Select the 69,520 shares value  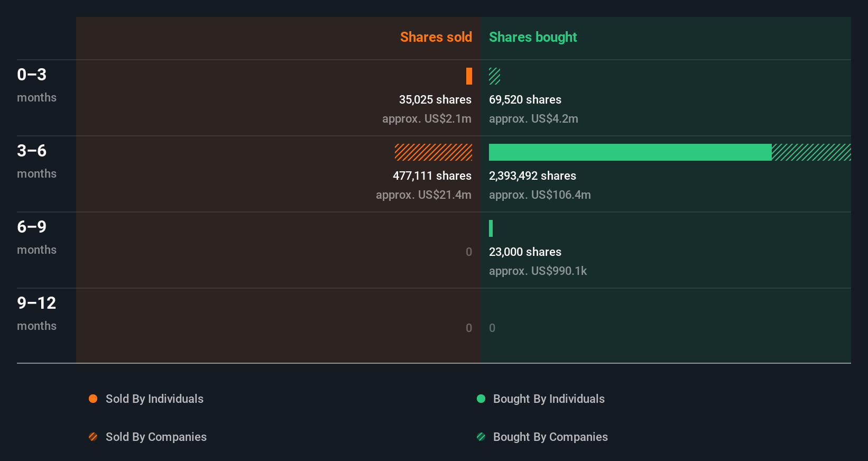(525, 100)
